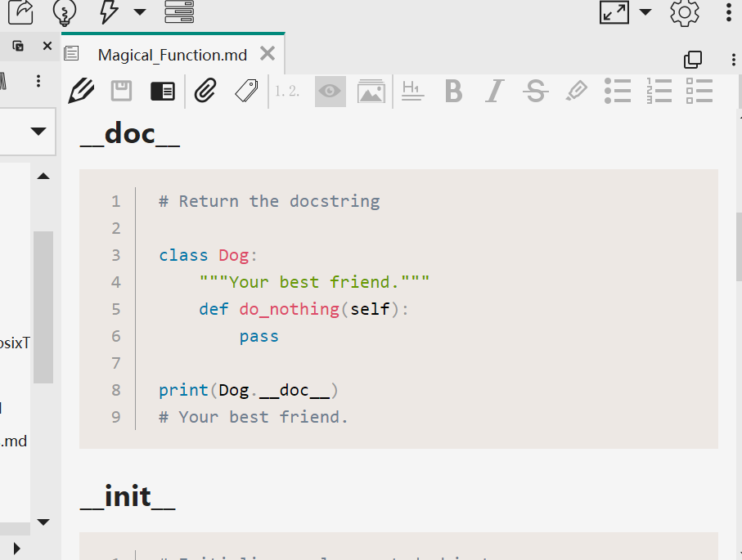
Task: Click the highlighter mark icon
Action: point(577,91)
